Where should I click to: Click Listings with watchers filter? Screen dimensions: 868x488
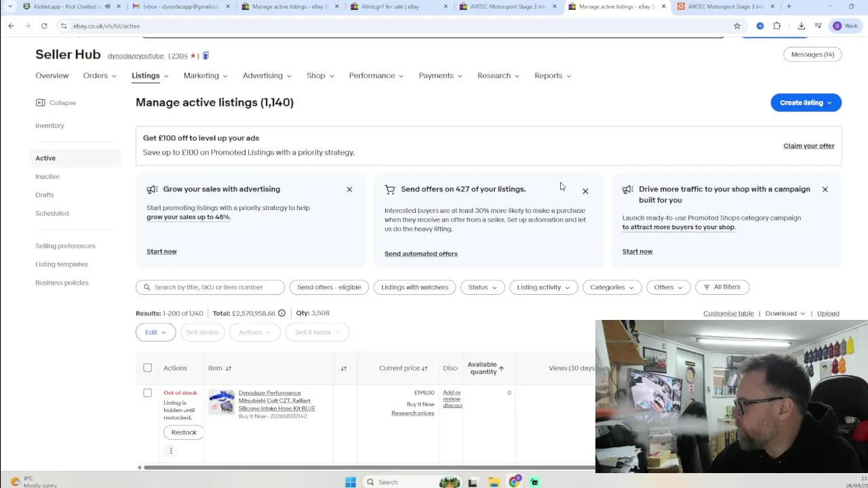click(414, 287)
